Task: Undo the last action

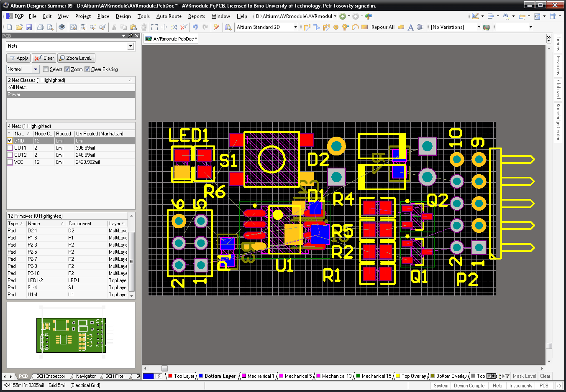Action: tap(195, 27)
